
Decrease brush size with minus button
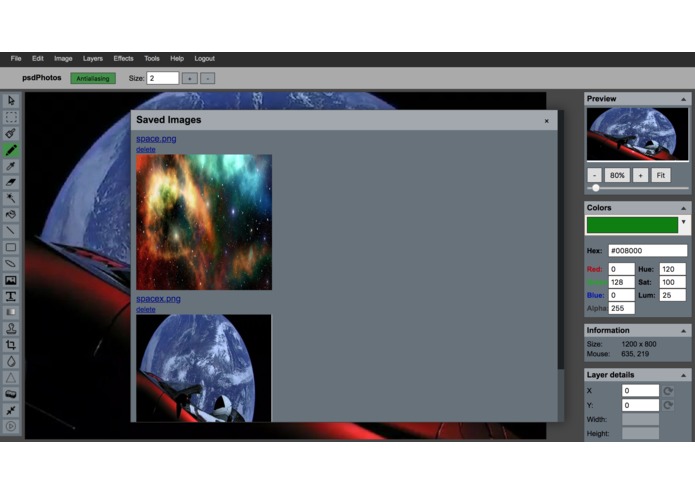click(207, 78)
